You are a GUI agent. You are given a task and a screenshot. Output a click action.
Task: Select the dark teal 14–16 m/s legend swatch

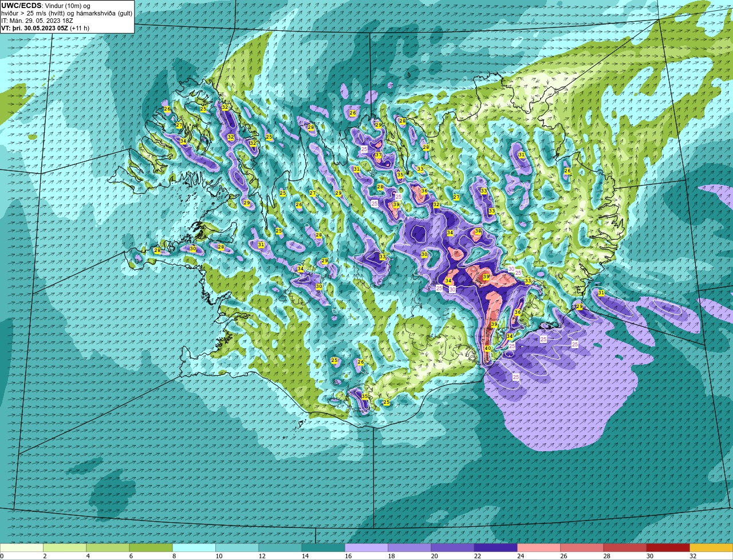324,547
